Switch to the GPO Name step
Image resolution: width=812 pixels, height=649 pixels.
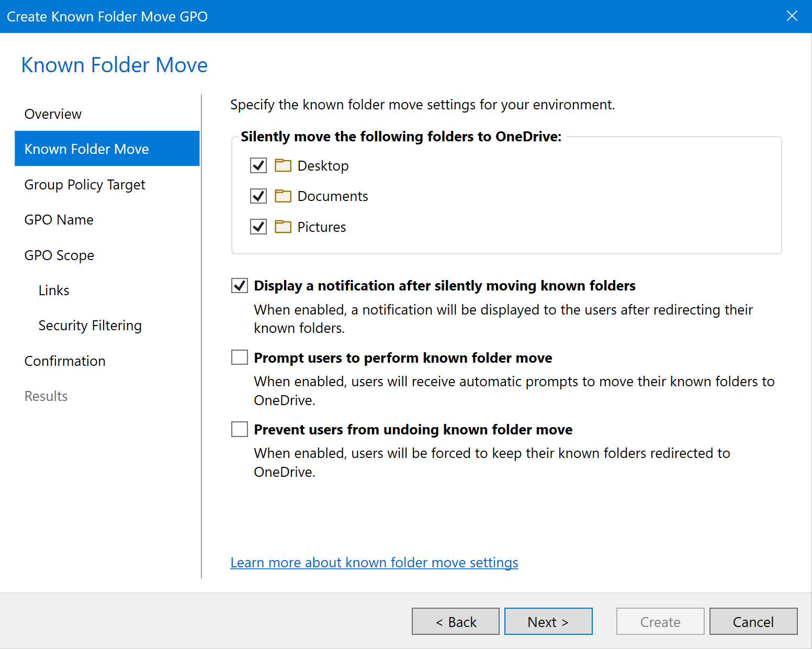[x=59, y=220]
